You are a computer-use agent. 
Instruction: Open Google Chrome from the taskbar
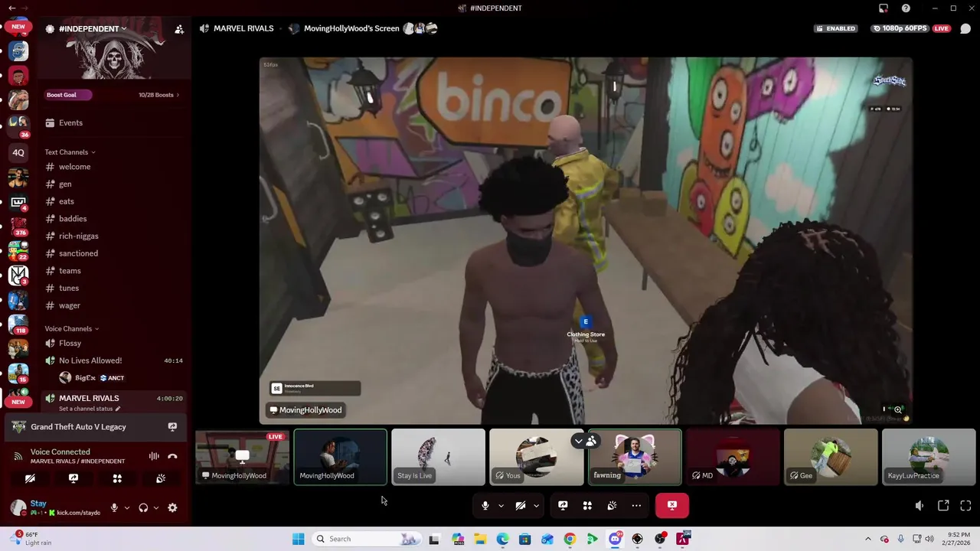(x=570, y=539)
